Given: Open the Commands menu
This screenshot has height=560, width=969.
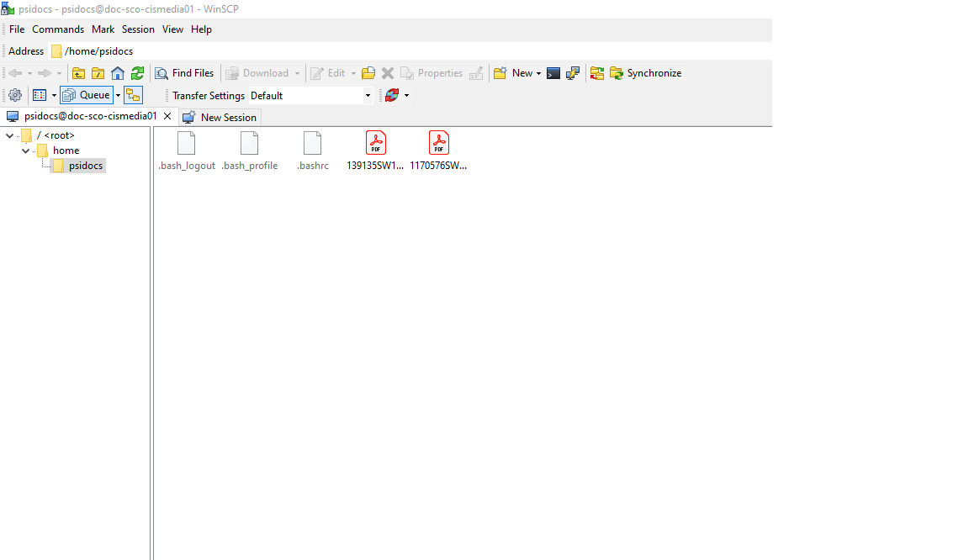Looking at the screenshot, I should [x=57, y=29].
